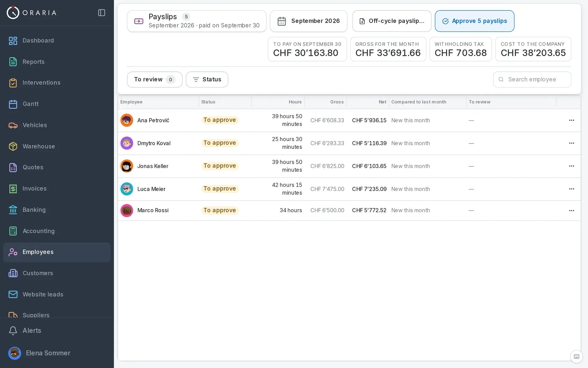Click the keyboard icon at bottom right
Image resolution: width=588 pixels, height=368 pixels.
(x=576, y=356)
